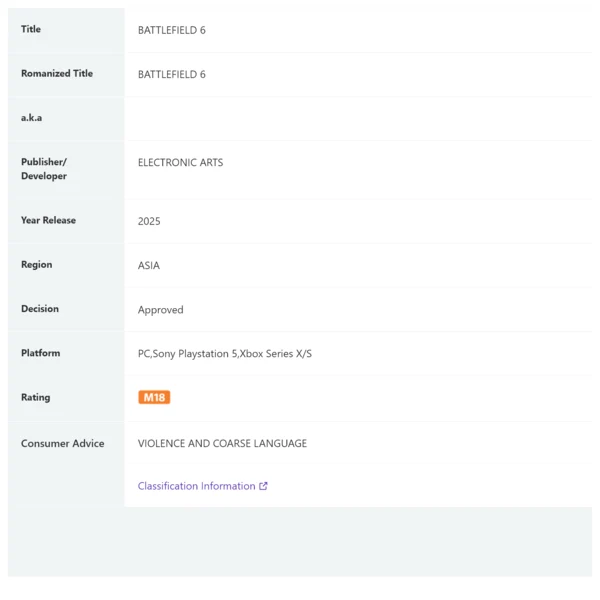Viewport: 600px width, 600px height.
Task: Click the Approved decision value
Action: click(161, 310)
